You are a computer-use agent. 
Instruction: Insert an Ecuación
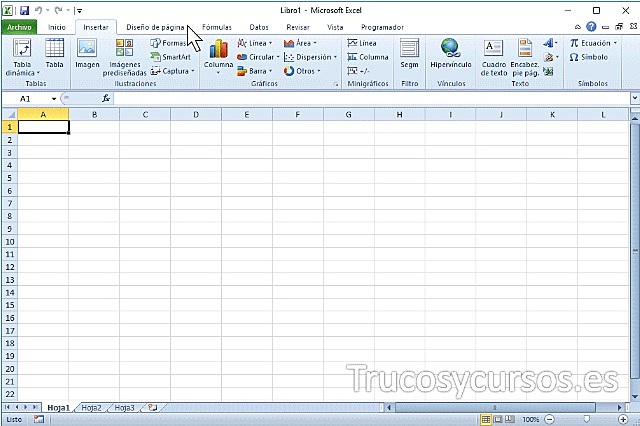(x=593, y=43)
